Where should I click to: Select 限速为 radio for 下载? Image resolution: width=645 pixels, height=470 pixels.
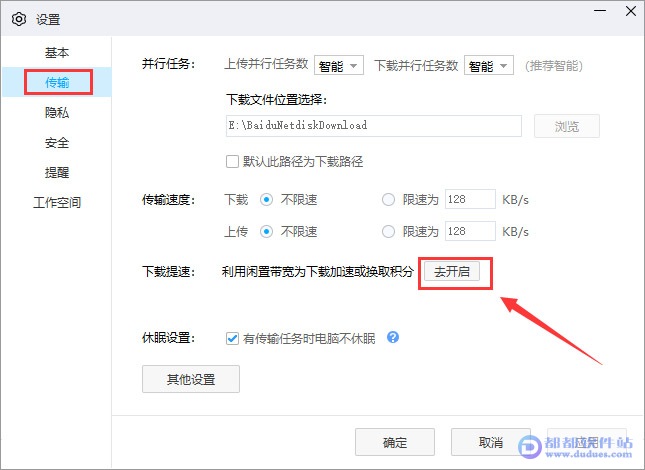click(388, 200)
